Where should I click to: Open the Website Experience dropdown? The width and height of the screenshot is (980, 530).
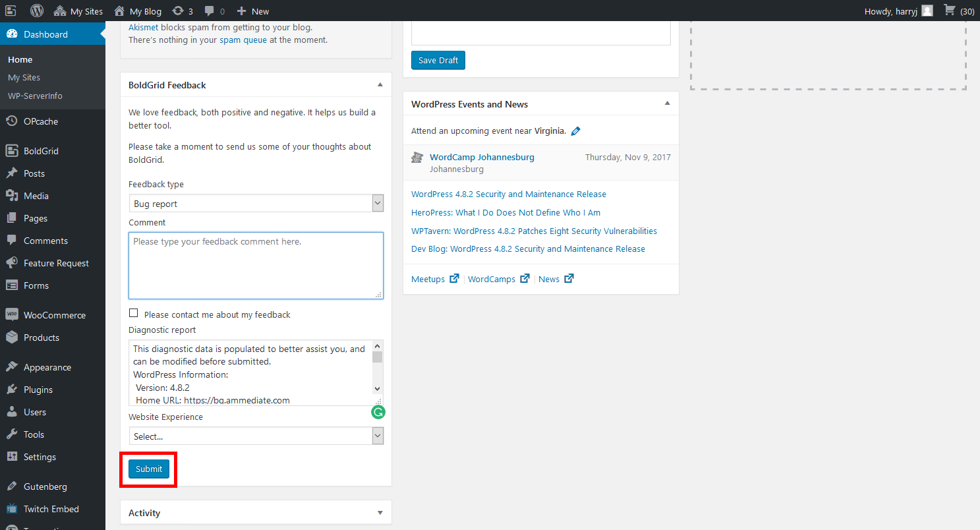pyautogui.click(x=256, y=436)
